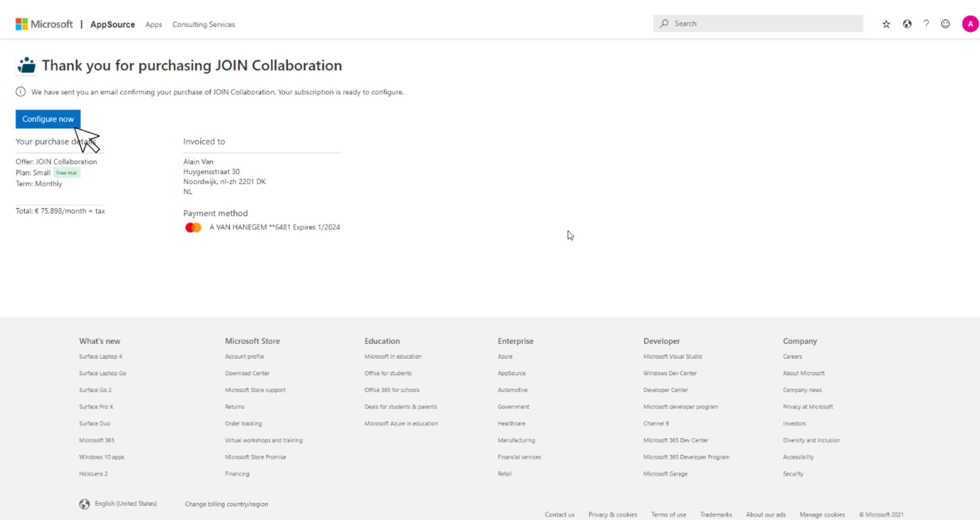Open the account avatar labeled A

coord(970,24)
